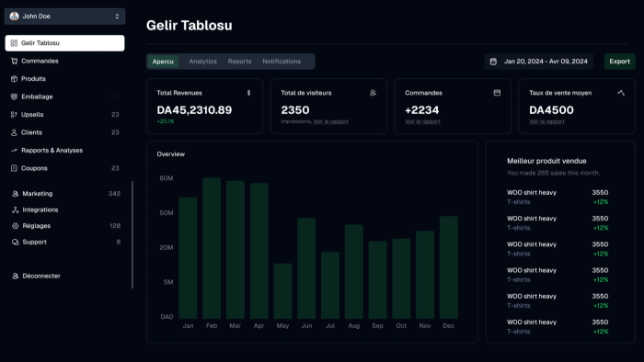The width and height of the screenshot is (644, 362).
Task: Click the Export button
Action: tap(619, 62)
